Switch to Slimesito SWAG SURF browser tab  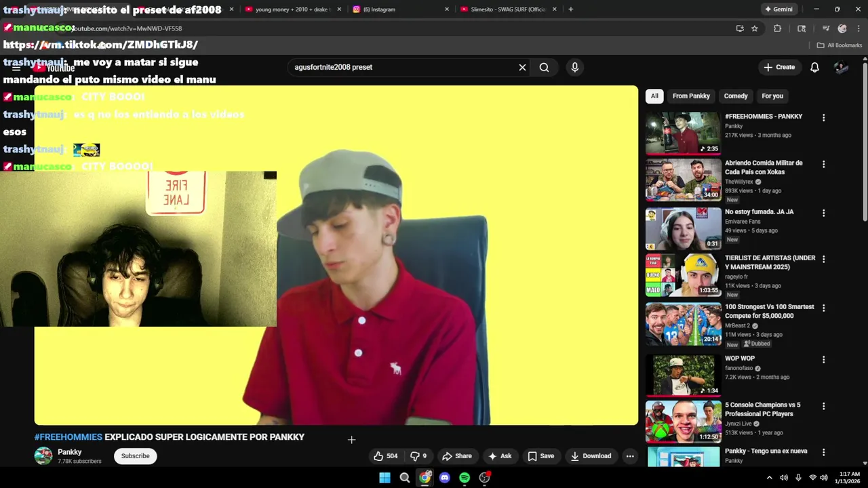509,9
